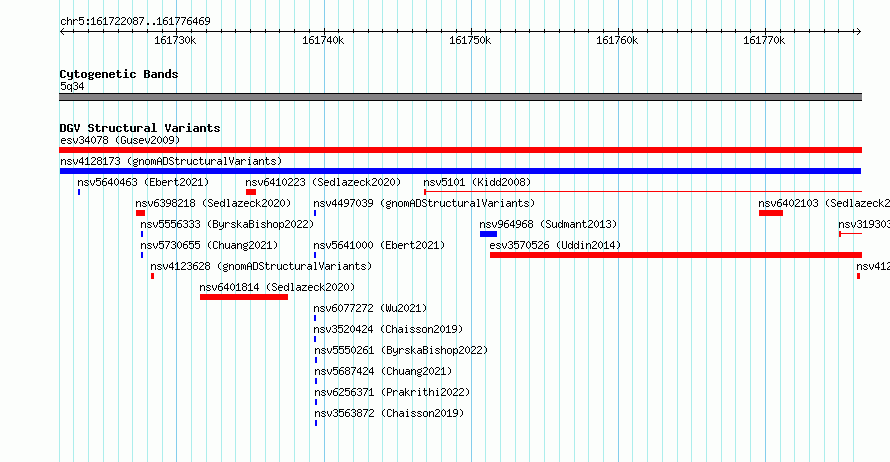Screen dimensions: 890x462
Task: Select nsv5550261 (ByrskaBishop2022) label
Action: pos(401,350)
